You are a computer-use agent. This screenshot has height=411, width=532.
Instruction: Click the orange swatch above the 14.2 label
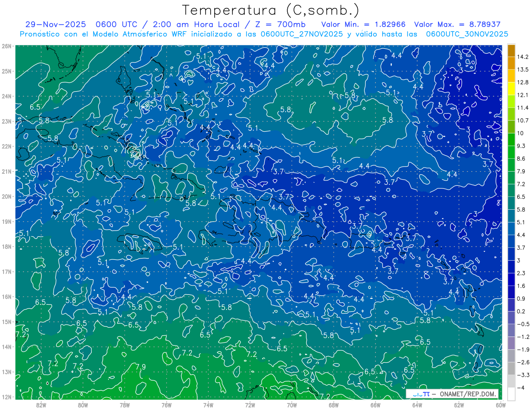(x=511, y=51)
